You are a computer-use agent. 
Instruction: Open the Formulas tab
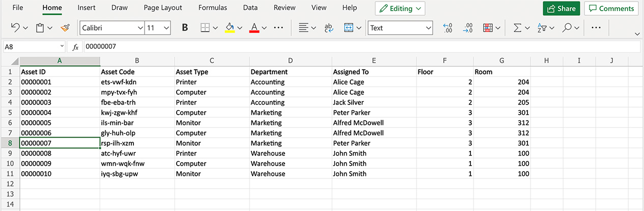pyautogui.click(x=213, y=8)
